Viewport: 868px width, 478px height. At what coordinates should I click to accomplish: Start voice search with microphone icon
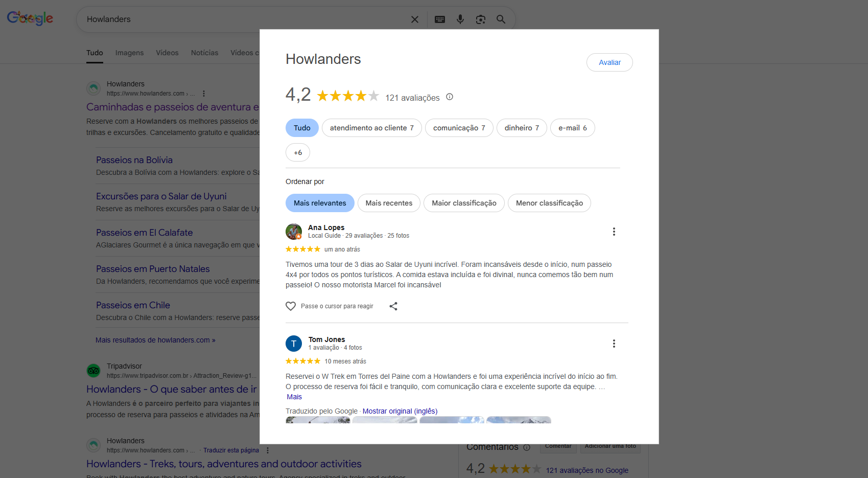(x=460, y=19)
